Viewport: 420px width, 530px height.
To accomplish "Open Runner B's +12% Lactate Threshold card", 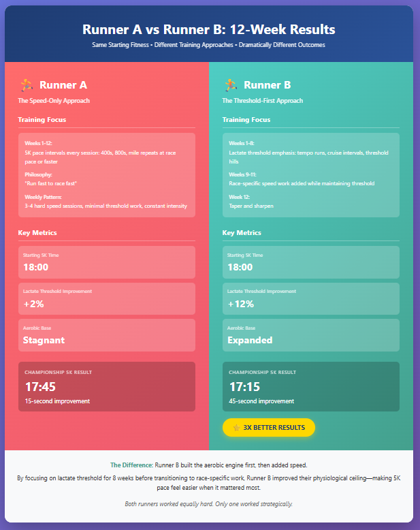I will pyautogui.click(x=310, y=298).
